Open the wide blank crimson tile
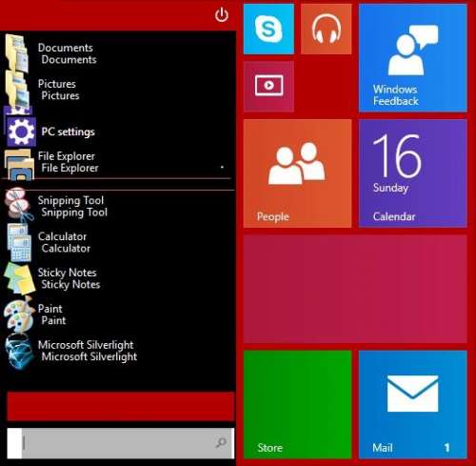The image size is (476, 466). [x=355, y=289]
